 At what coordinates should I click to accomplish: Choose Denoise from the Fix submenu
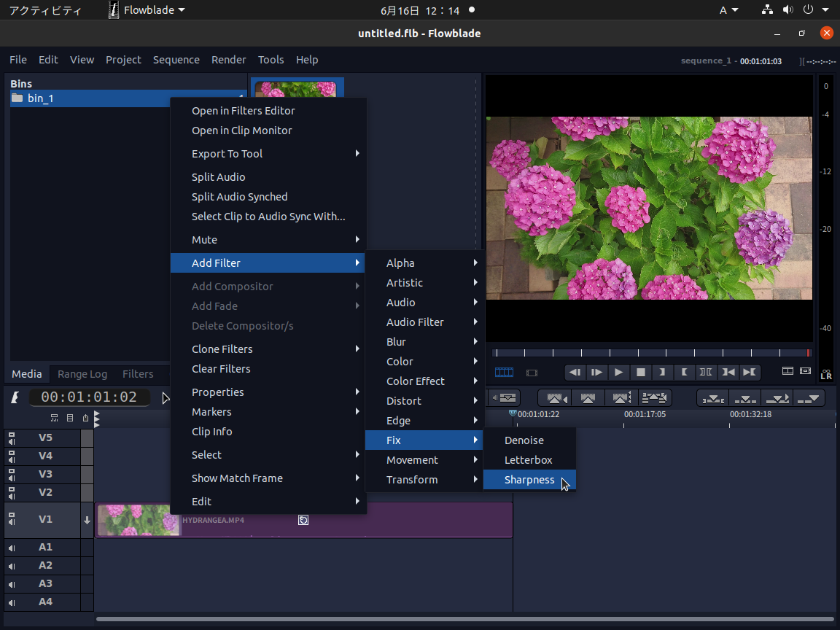pos(522,440)
